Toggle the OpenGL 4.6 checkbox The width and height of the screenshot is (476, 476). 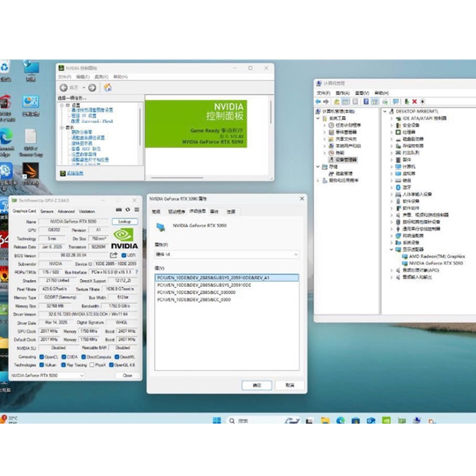click(111, 365)
